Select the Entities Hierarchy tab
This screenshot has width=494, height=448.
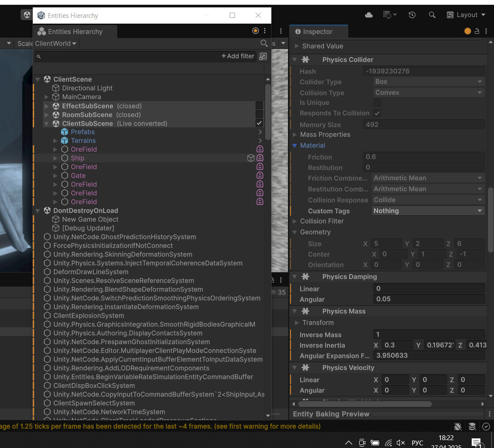coord(75,31)
